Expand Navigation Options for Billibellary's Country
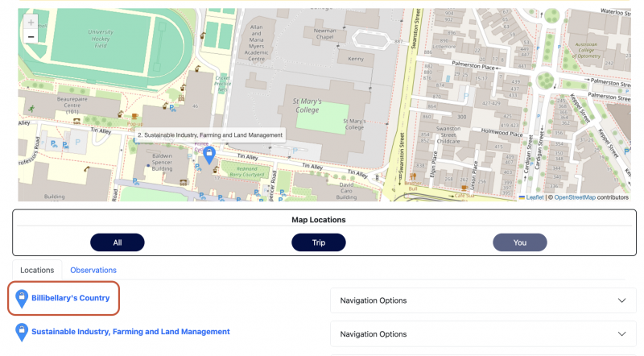644x356 pixels. 483,300
